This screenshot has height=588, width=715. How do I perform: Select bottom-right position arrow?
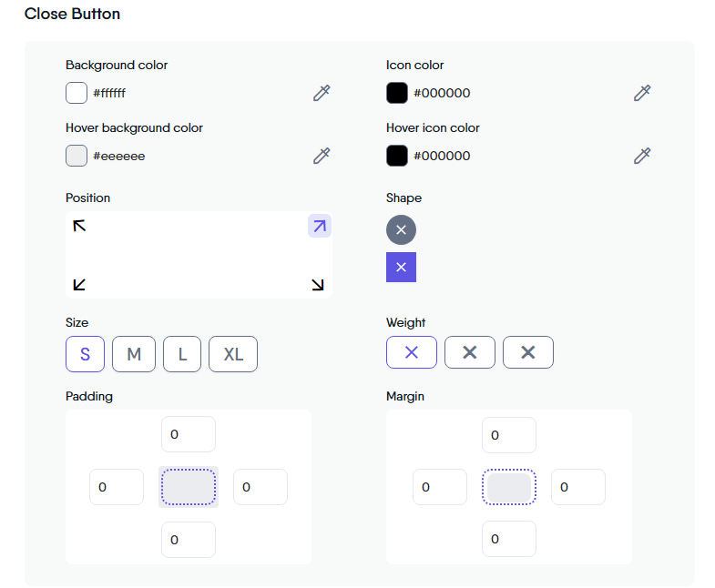318,285
